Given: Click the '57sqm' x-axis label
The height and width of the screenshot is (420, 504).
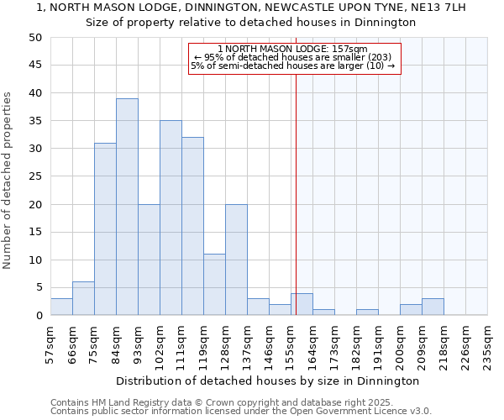Looking at the screenshot, I should point(50,345).
